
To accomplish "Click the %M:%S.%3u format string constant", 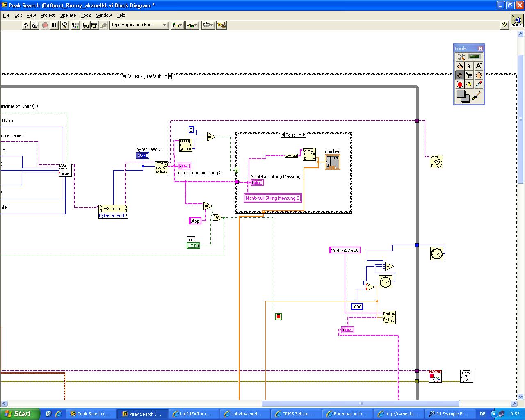I will click(x=345, y=250).
